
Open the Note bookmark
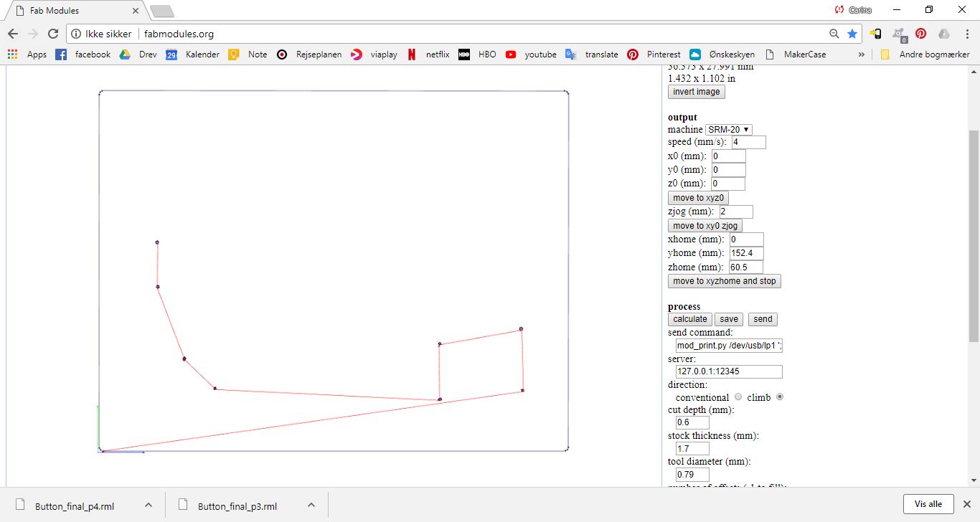point(248,54)
